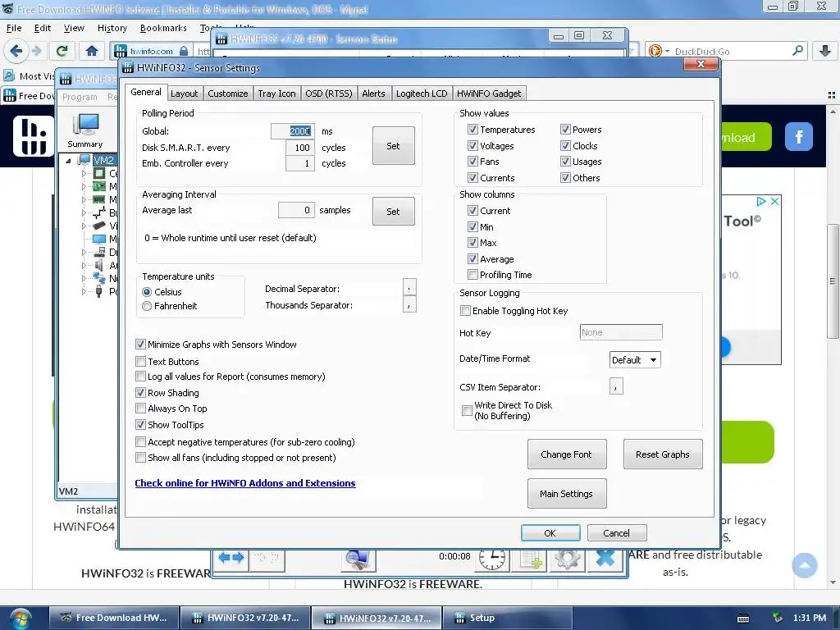Screen dimensions: 840x630
Task: Toggle the Powers checkbox
Action: tap(565, 129)
